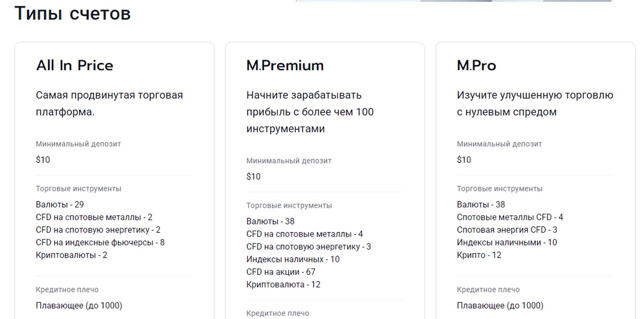Click 'CFD на акции - 67' line
This screenshot has height=319, width=644.
click(281, 272)
